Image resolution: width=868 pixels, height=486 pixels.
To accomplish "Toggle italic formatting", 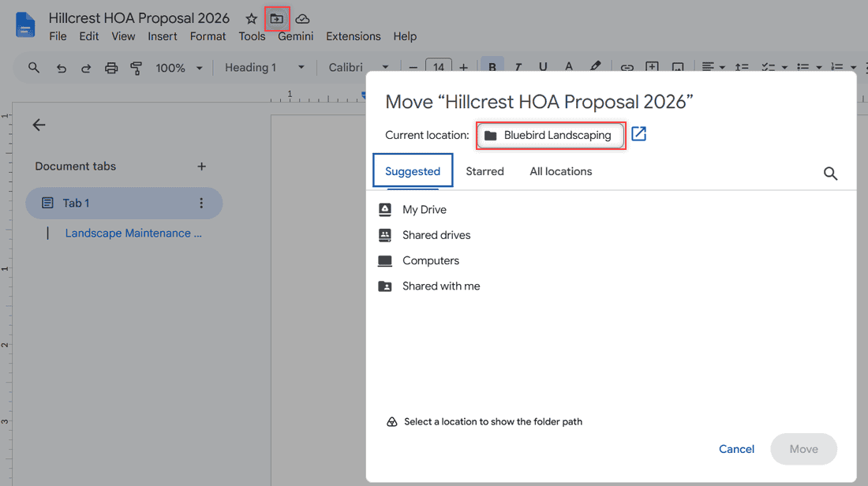I will pyautogui.click(x=518, y=67).
